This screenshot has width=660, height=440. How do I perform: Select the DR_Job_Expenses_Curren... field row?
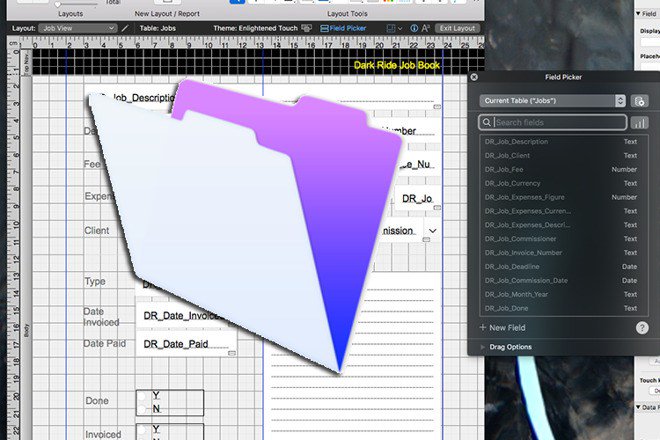click(563, 211)
